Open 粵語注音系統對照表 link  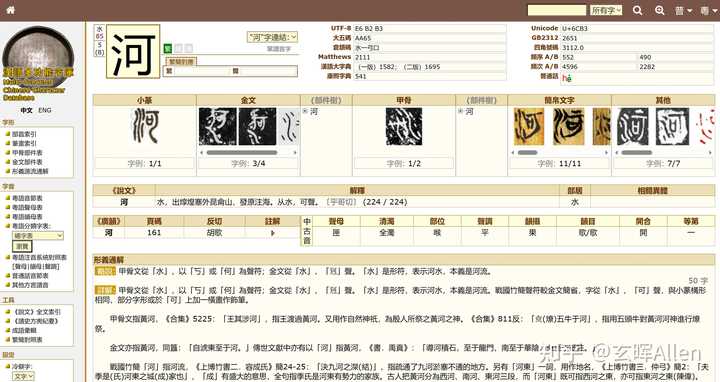pyautogui.click(x=39, y=257)
